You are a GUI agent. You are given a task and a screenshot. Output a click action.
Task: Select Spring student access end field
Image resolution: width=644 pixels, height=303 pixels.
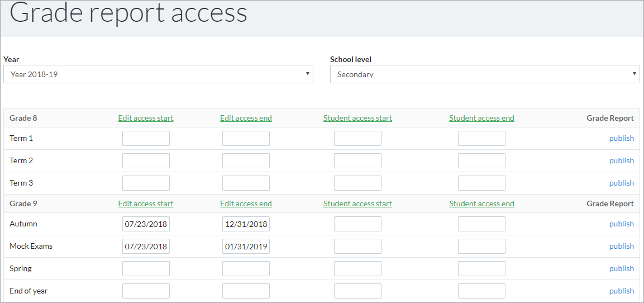482,268
